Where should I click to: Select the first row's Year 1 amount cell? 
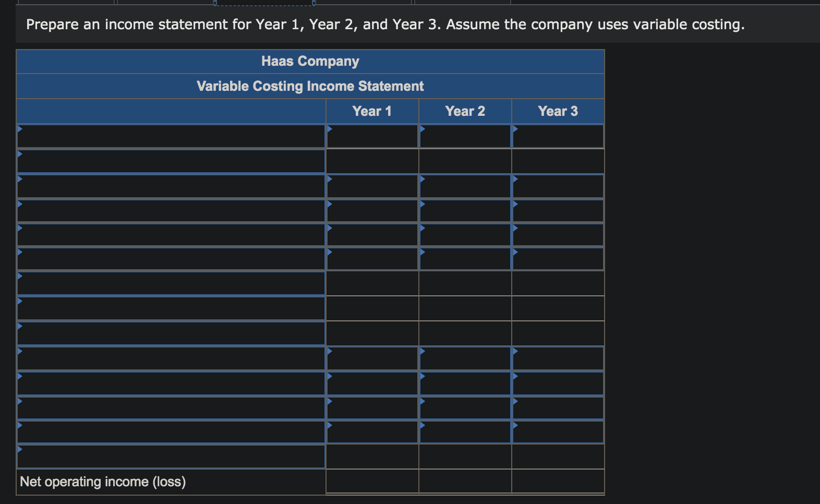tap(372, 136)
